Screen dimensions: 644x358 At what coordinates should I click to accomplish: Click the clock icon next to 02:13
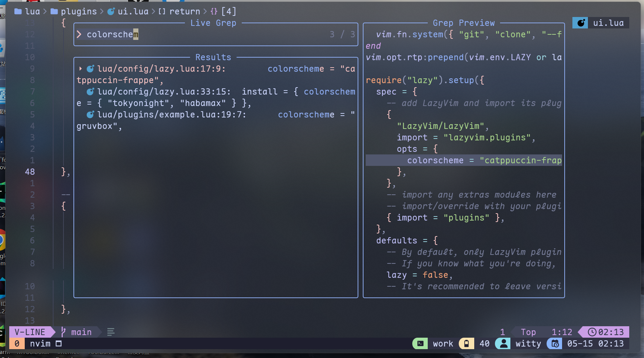coord(592,332)
